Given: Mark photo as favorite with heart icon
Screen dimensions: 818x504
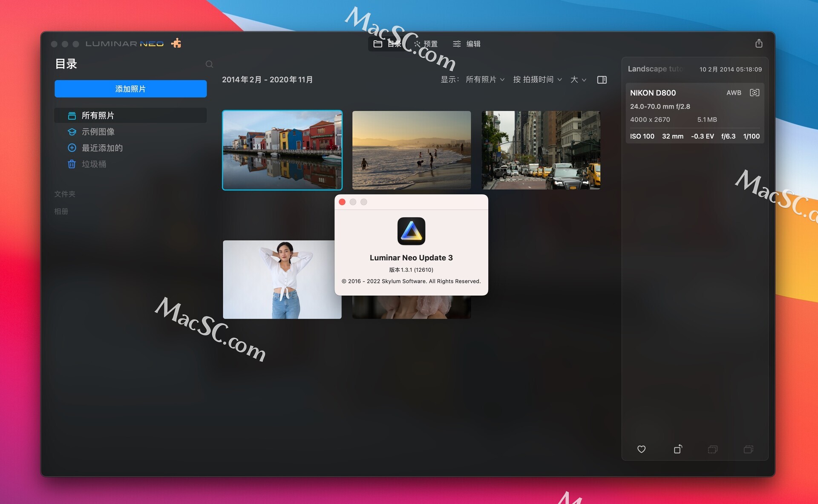Looking at the screenshot, I should tap(641, 449).
